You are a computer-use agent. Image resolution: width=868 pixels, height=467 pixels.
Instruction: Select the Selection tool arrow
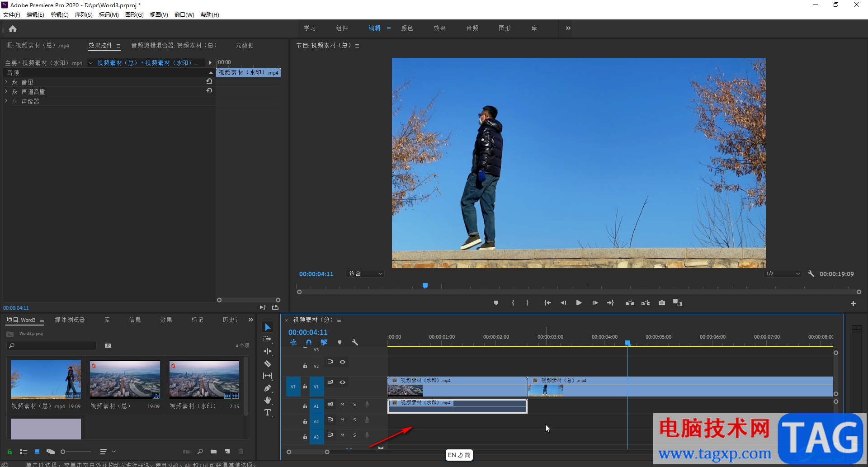[268, 327]
